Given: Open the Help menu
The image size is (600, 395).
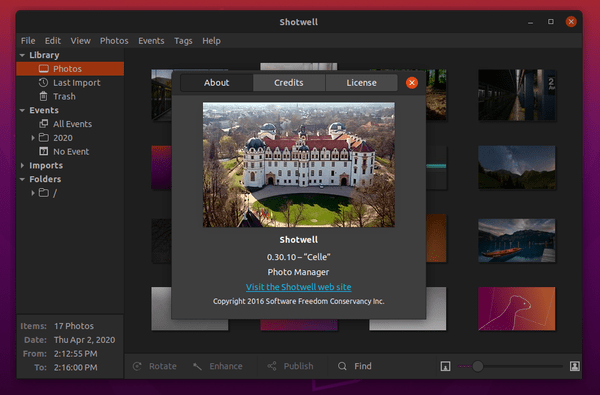Looking at the screenshot, I should (x=211, y=41).
